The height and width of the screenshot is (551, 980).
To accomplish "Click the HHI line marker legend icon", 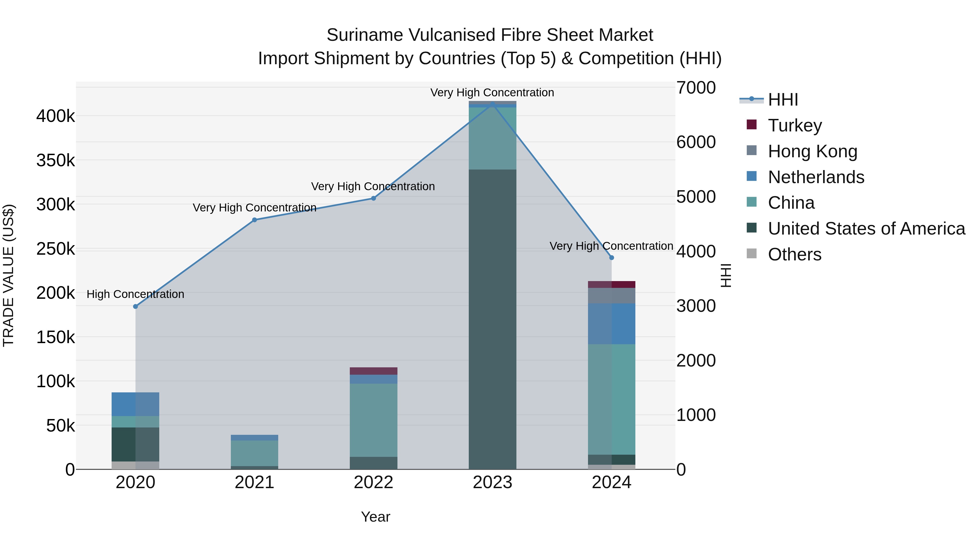I will [751, 99].
